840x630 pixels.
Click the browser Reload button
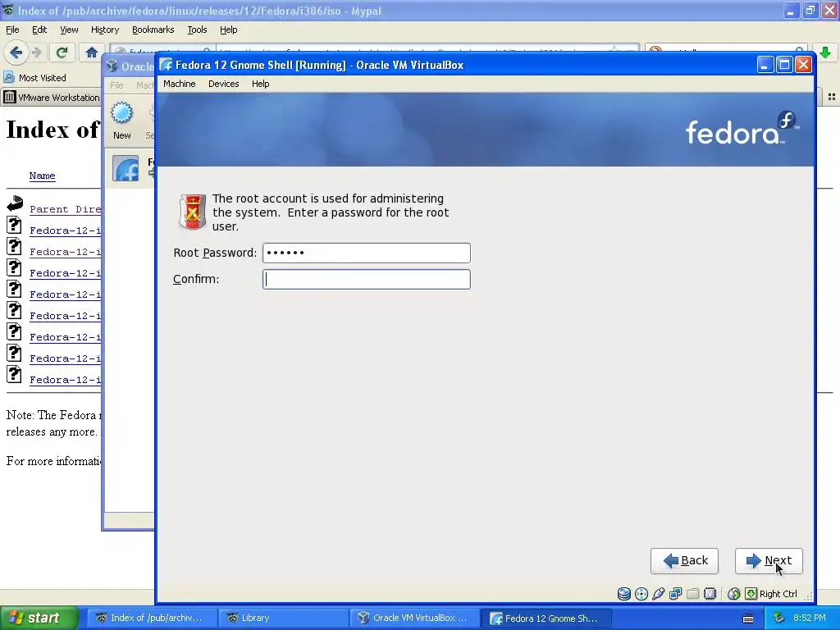tap(62, 52)
